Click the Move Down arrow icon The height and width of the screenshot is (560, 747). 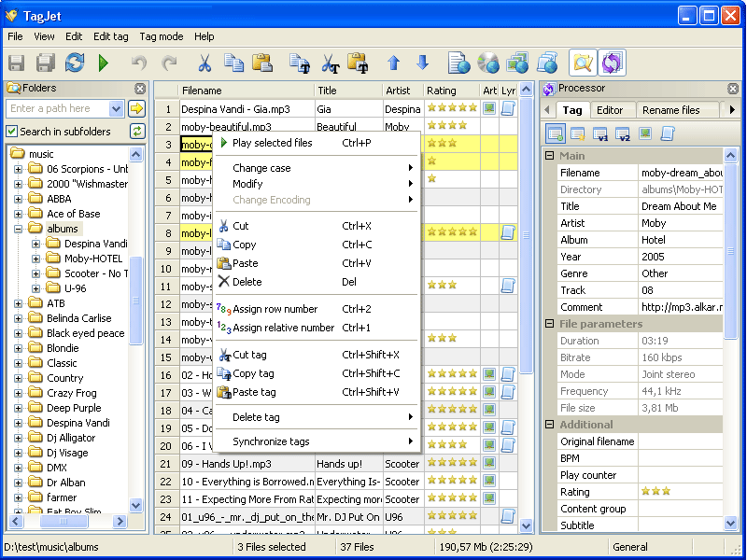[422, 63]
